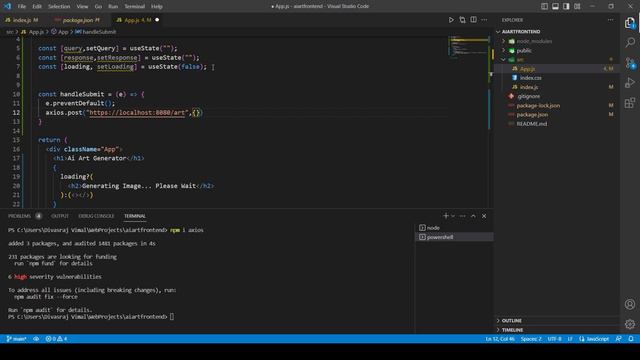The width and height of the screenshot is (640, 360).
Task: Click the code minimap overview
Action: [x=468, y=47]
